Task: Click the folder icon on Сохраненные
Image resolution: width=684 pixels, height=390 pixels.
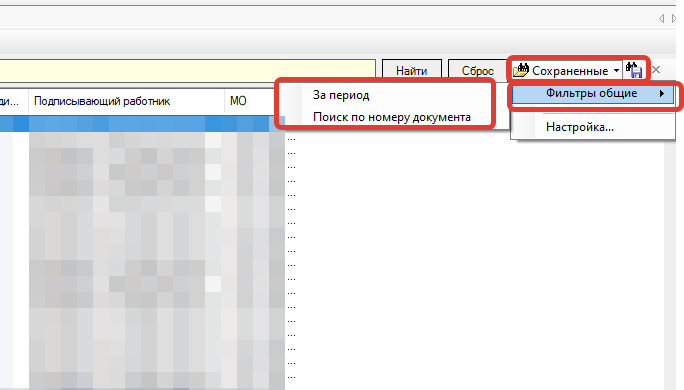Action: coord(520,70)
